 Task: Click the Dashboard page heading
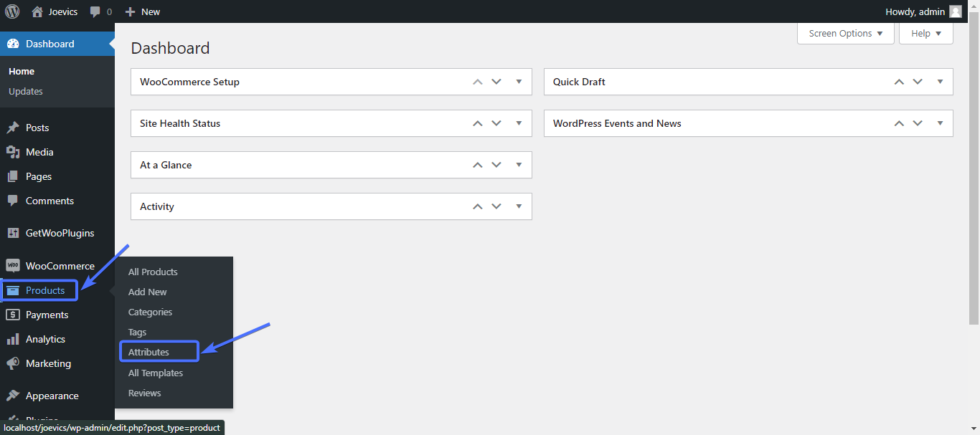pyautogui.click(x=170, y=48)
